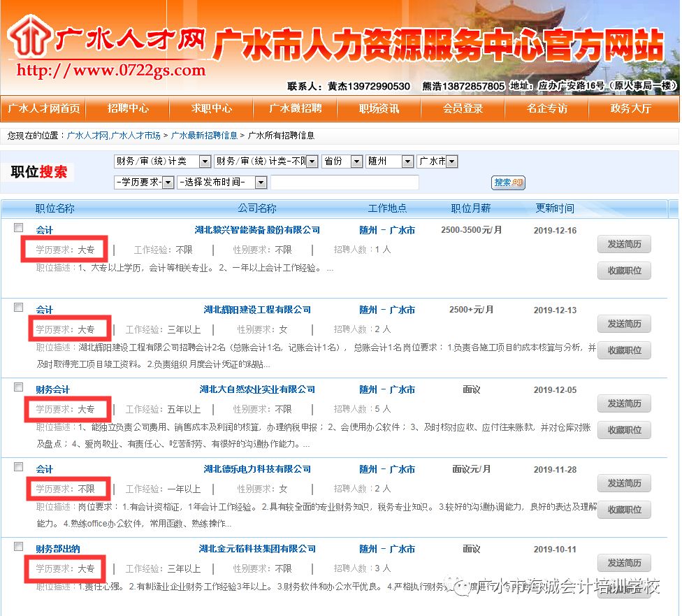
Task: Click the 广水人才网 house logo
Action: 27,41
